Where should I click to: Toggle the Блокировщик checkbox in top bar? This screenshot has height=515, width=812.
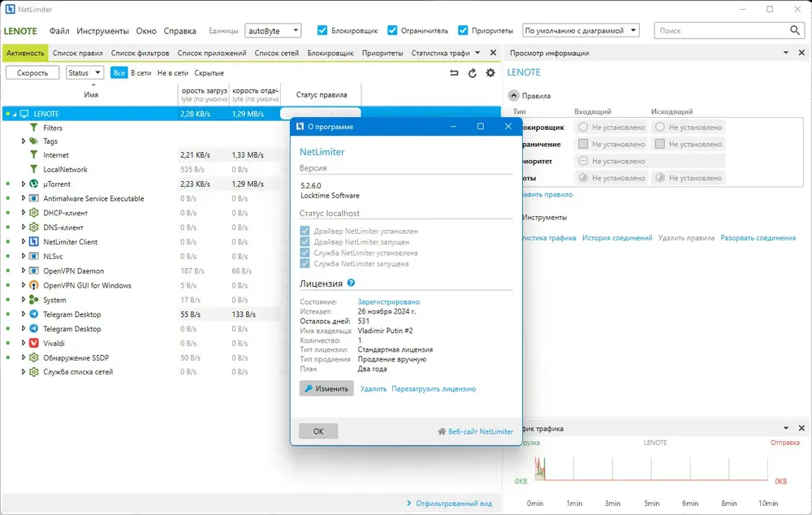[322, 31]
